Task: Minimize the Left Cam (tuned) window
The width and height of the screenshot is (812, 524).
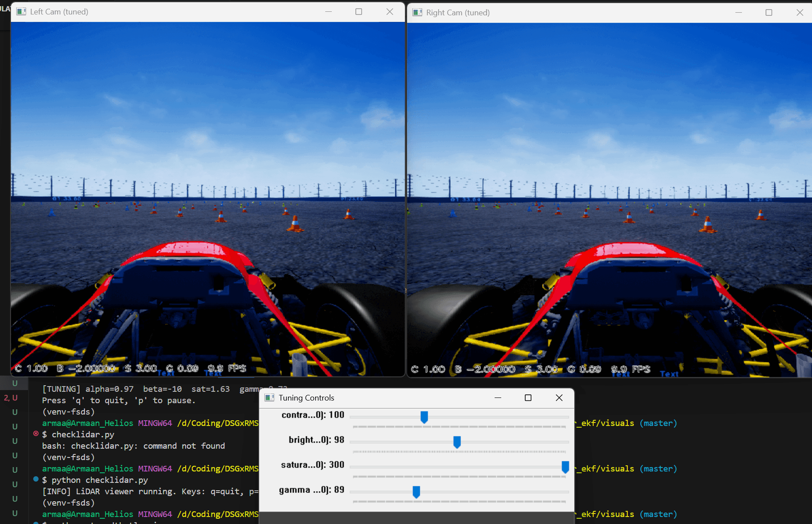Action: (x=329, y=12)
